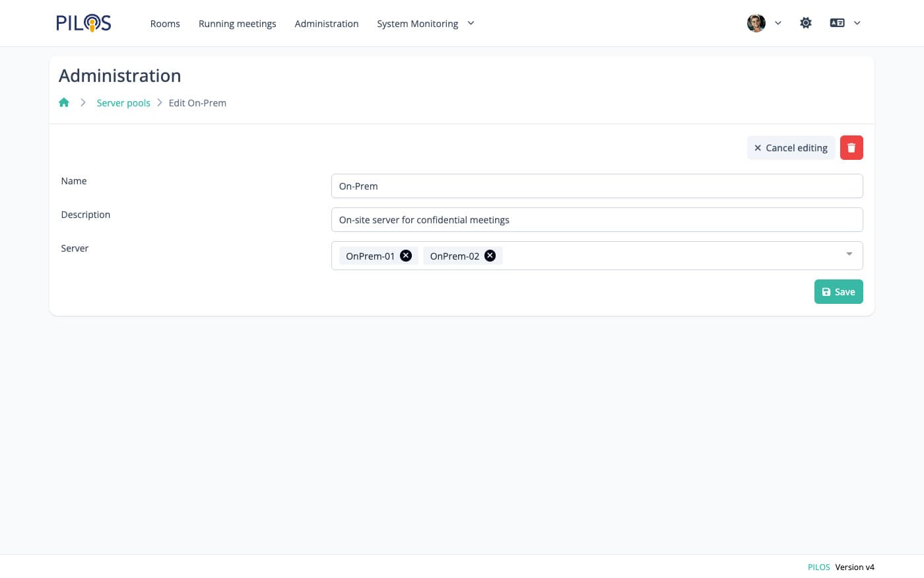Screen dimensions: 924x578
Task: Click the home breadcrumb icon
Action: [x=64, y=102]
